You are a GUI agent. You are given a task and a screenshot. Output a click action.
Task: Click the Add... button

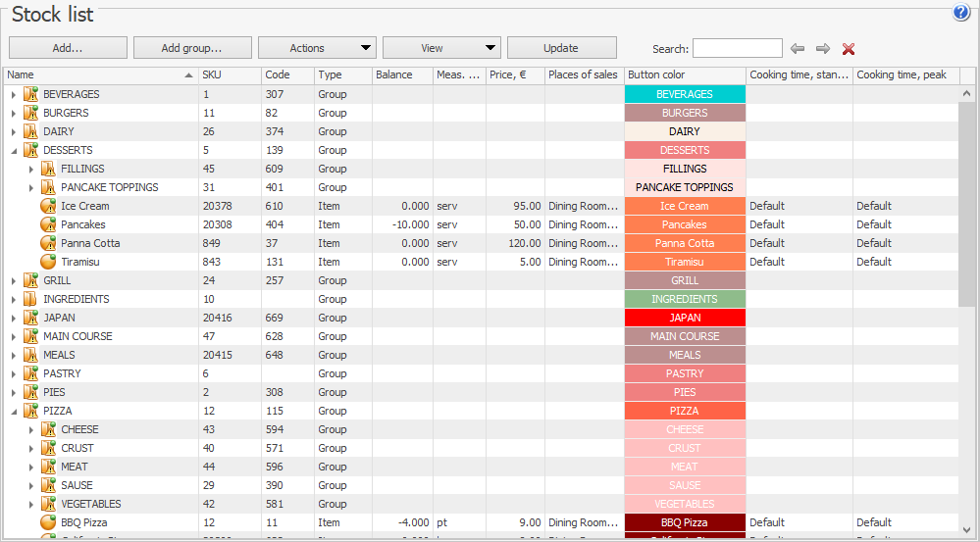[68, 48]
